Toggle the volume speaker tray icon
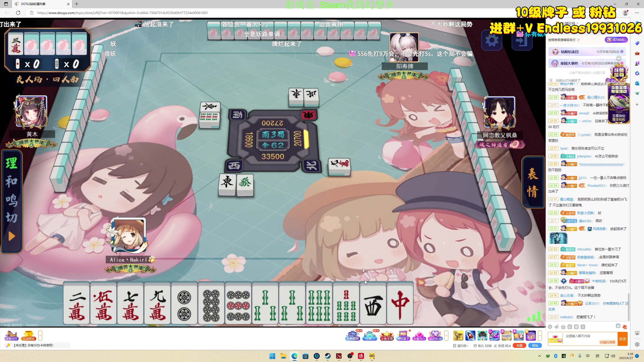This screenshot has width=644, height=362. coord(613,356)
